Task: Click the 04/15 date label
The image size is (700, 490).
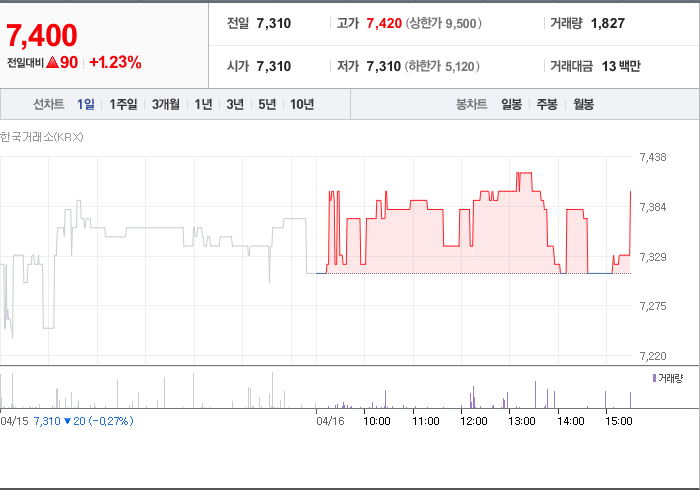Action: point(14,421)
